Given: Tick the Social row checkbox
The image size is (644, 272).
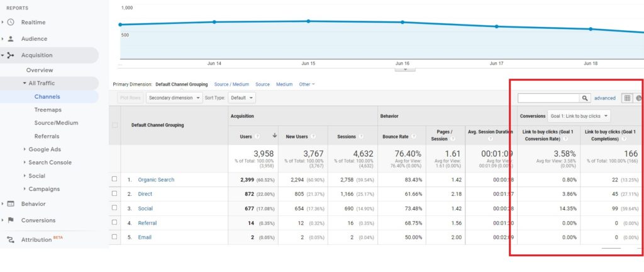Looking at the screenshot, I should [x=114, y=208].
